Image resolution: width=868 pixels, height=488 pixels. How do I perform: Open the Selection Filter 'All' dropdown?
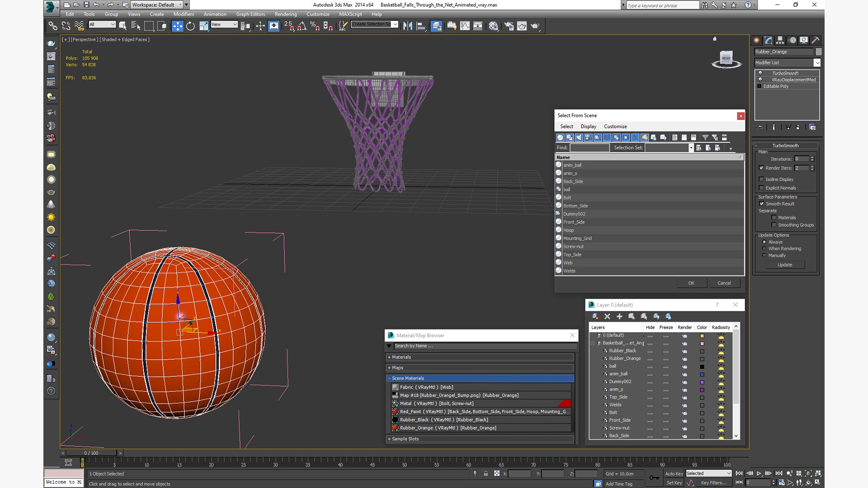point(102,24)
